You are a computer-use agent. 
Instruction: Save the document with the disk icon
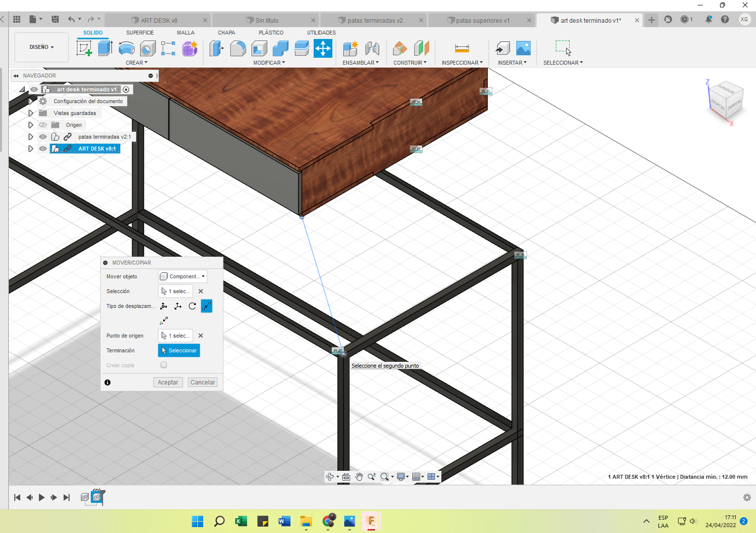pyautogui.click(x=55, y=19)
